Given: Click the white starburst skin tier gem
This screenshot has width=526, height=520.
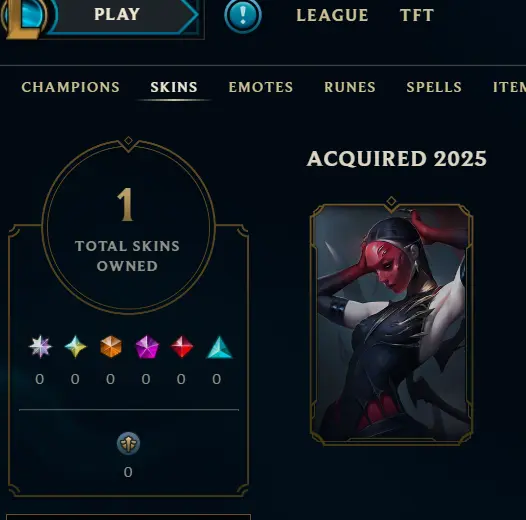Looking at the screenshot, I should tap(40, 347).
